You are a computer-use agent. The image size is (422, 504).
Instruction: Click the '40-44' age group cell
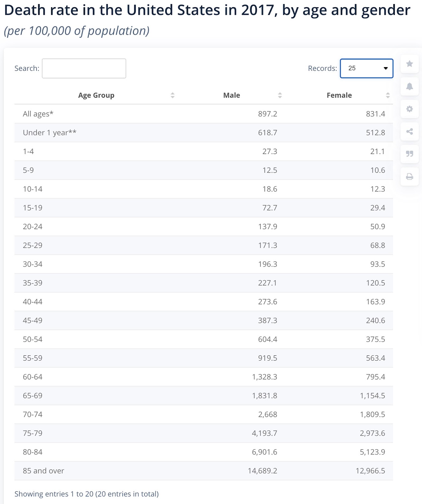[32, 302]
